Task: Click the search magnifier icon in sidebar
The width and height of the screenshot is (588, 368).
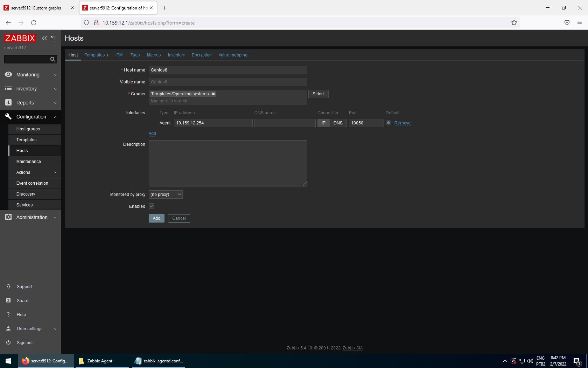Action: (x=52, y=59)
